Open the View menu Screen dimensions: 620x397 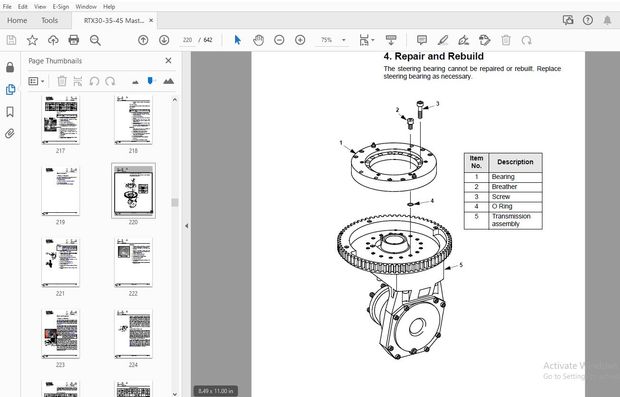[40, 7]
